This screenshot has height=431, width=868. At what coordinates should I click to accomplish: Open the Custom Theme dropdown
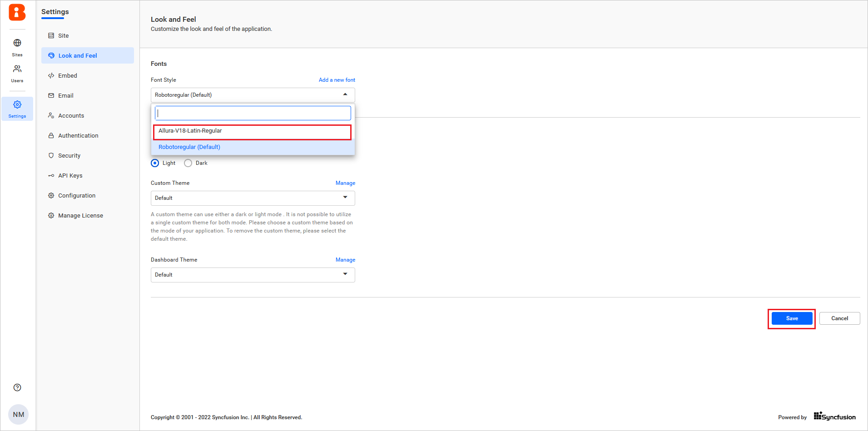point(344,198)
